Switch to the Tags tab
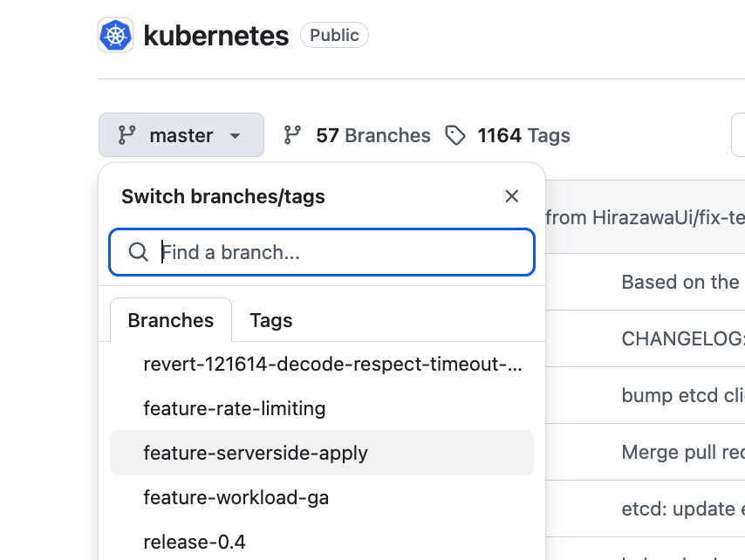Viewport: 745px width, 560px height. [270, 320]
